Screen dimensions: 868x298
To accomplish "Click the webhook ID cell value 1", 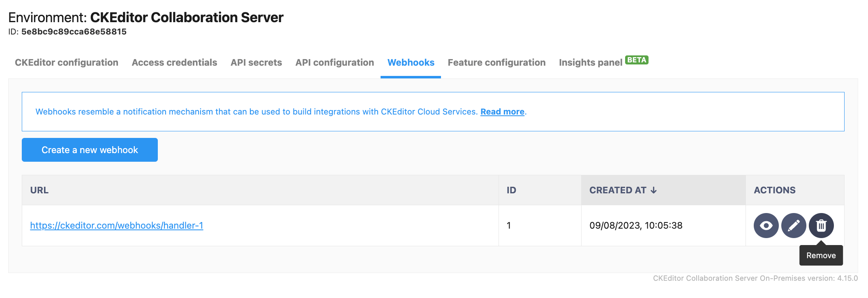I will pos(509,225).
